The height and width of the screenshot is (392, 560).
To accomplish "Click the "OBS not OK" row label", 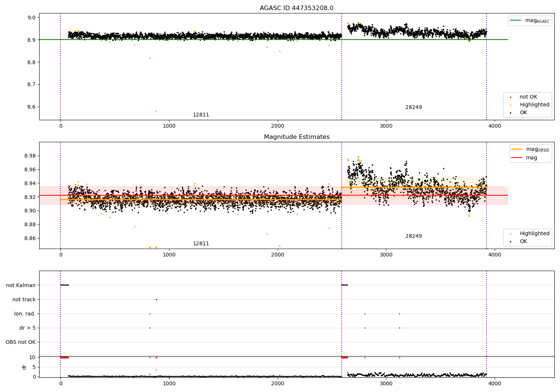I will point(21,342).
